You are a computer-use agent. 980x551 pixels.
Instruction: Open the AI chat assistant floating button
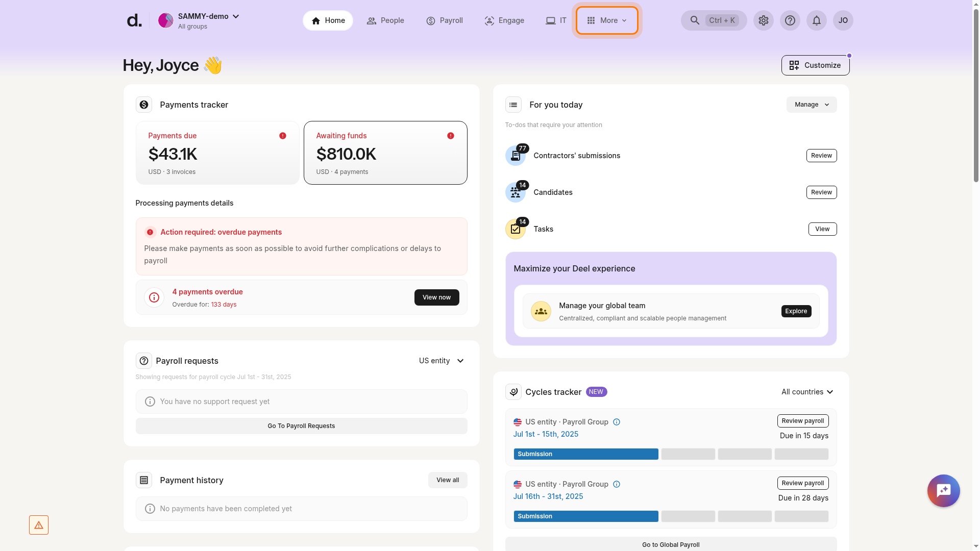(x=944, y=491)
